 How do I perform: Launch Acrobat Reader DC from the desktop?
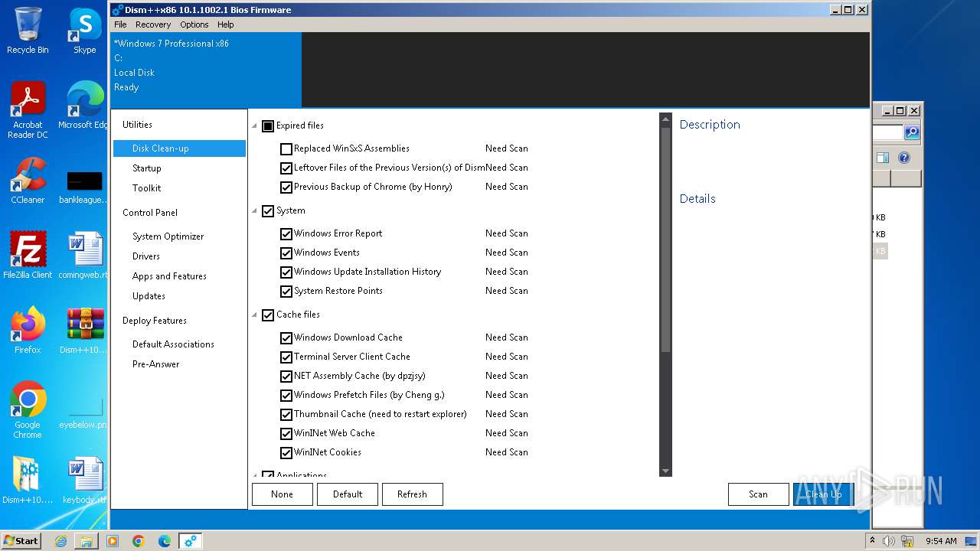[x=28, y=110]
